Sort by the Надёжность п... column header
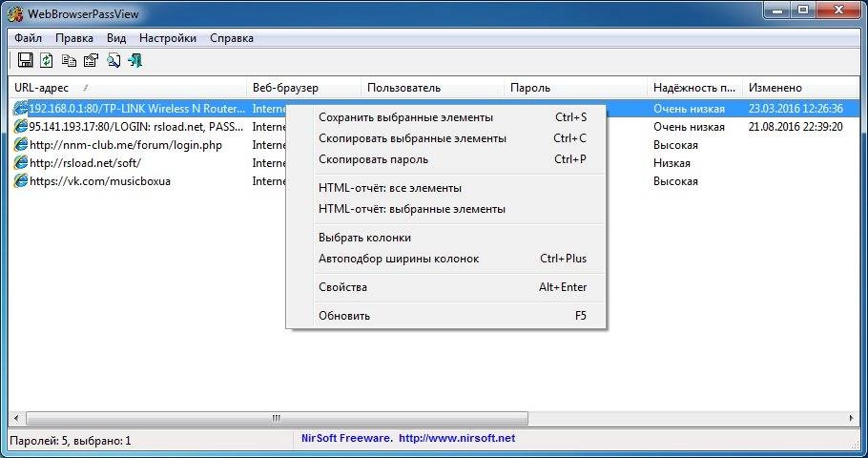 pos(694,88)
